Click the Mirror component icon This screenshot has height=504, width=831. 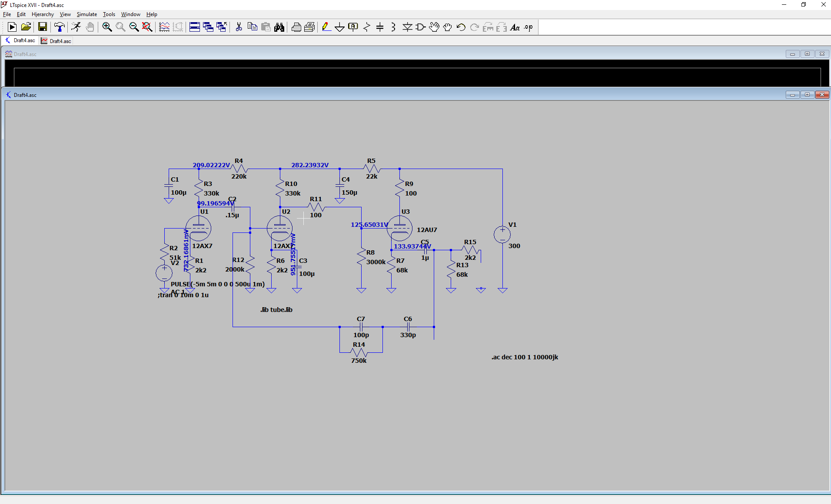(502, 27)
